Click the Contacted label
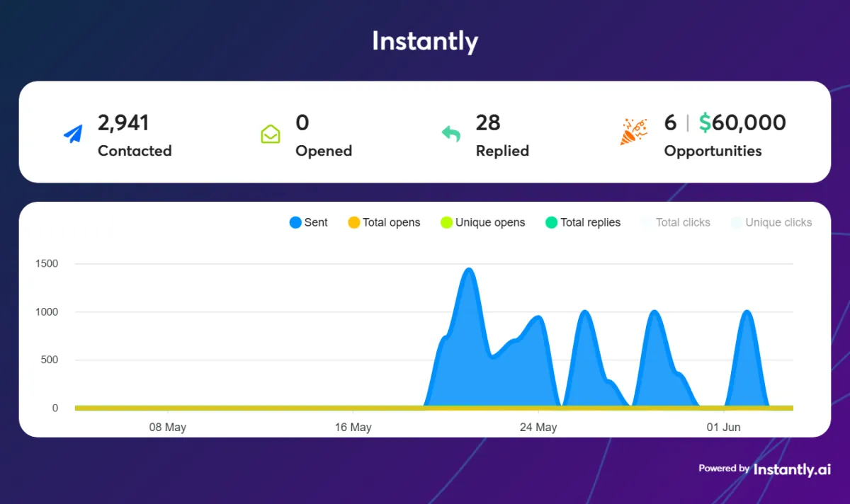Viewport: 850px width, 504px height. pos(135,151)
